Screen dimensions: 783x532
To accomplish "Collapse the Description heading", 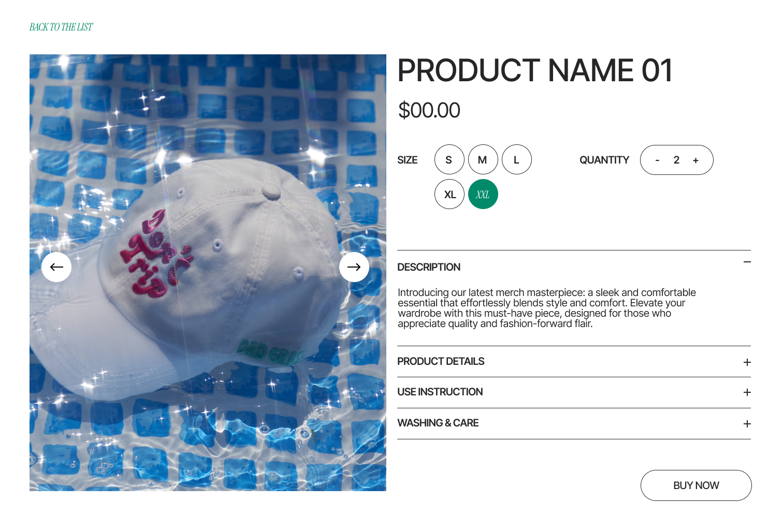I will point(429,267).
